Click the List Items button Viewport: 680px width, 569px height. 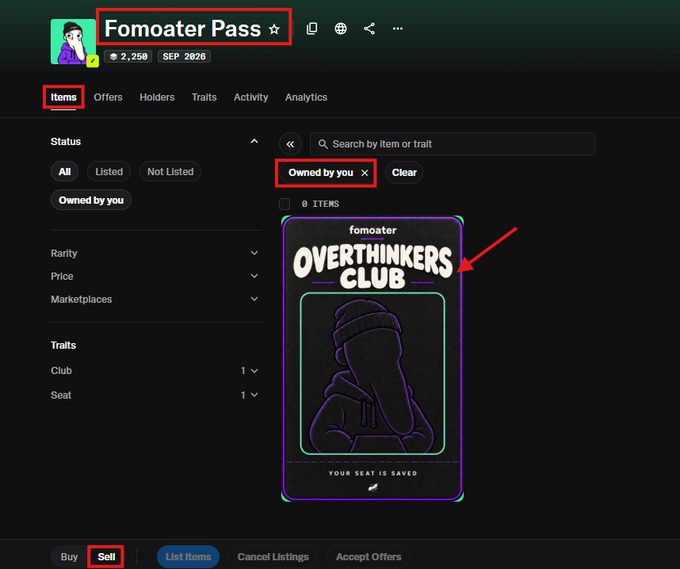188,557
